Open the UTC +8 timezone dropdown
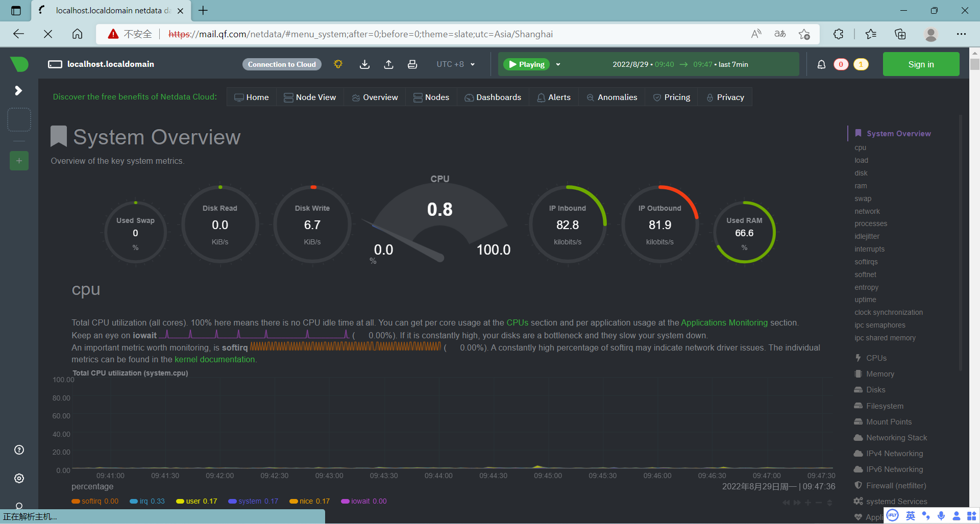Image resolution: width=980 pixels, height=524 pixels. (x=455, y=64)
